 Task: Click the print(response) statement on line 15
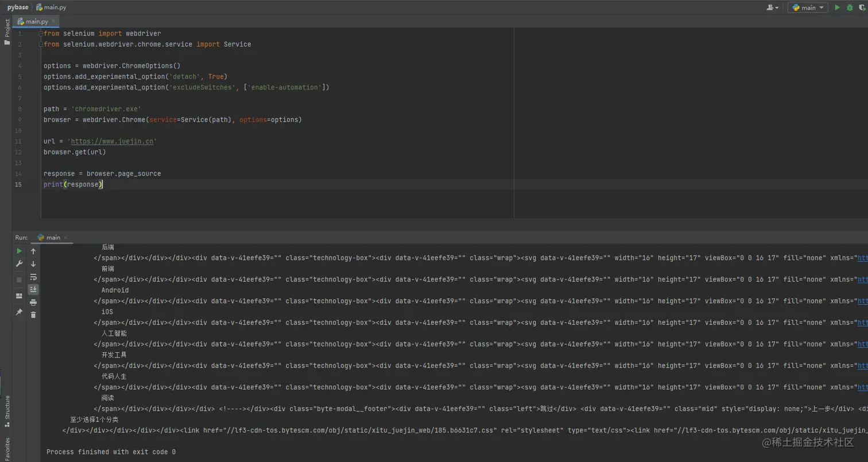73,184
